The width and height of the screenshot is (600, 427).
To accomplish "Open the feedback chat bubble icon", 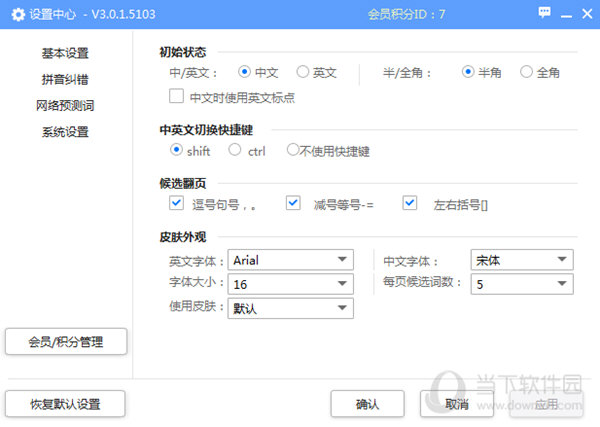I will (545, 12).
